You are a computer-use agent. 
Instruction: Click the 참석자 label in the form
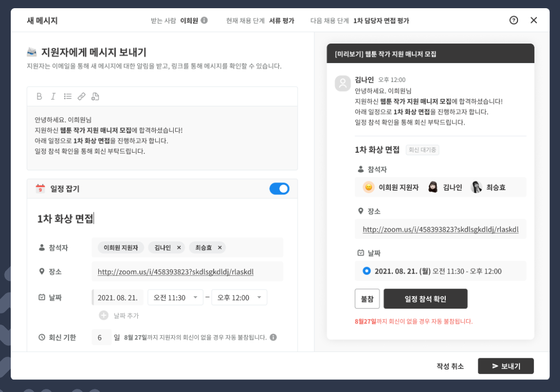pos(58,247)
